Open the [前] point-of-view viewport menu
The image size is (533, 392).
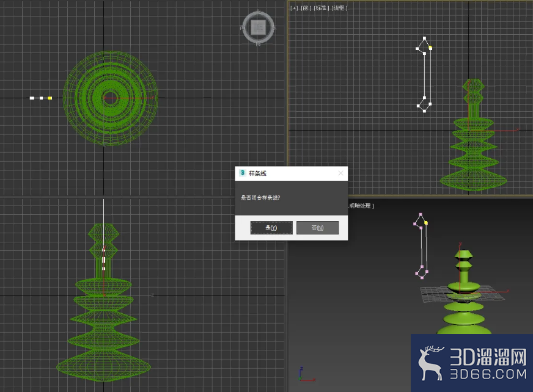pos(306,8)
